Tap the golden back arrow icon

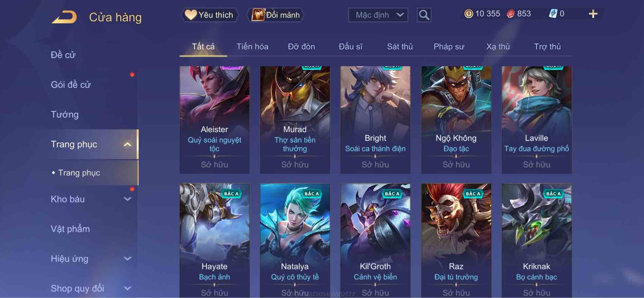tap(64, 17)
